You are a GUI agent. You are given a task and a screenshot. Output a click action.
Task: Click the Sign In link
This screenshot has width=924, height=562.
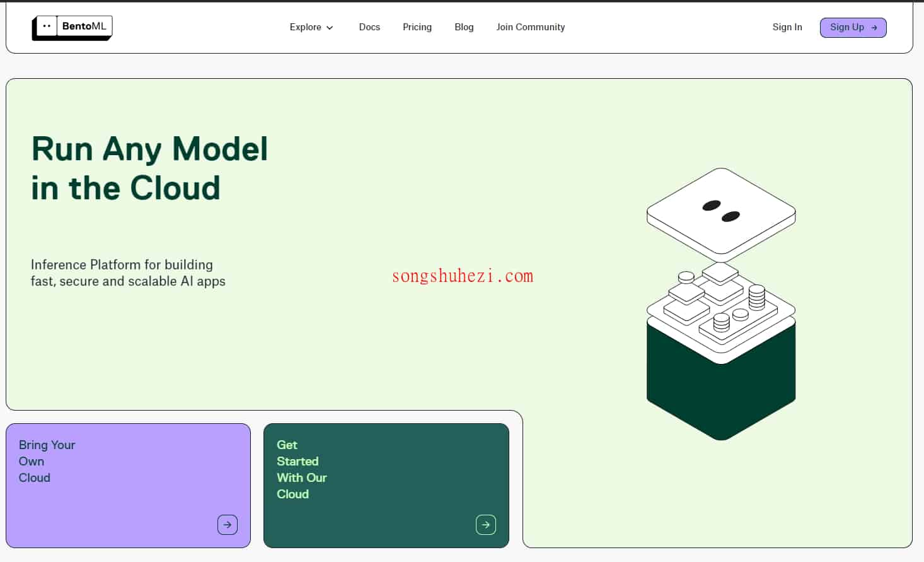pos(787,27)
